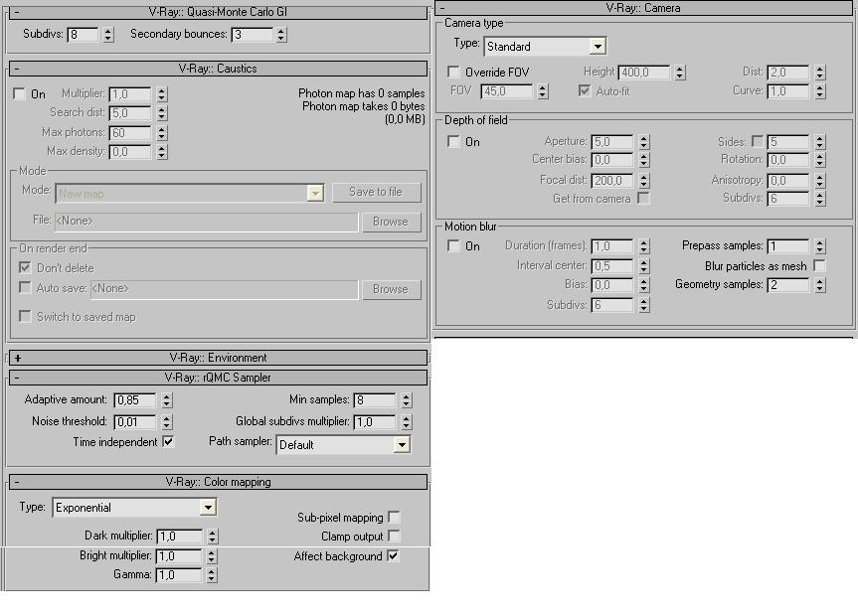Enable the Caustics On checkbox
858x616 pixels.
(x=19, y=94)
